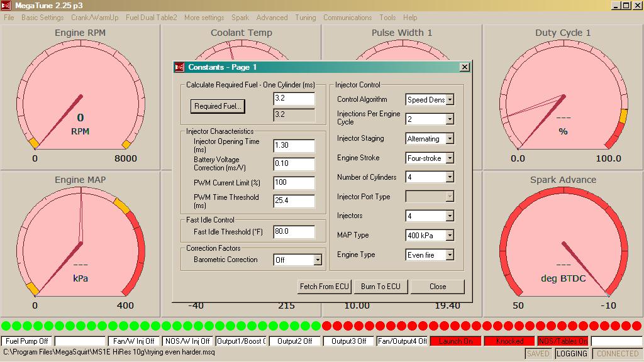Click the red NOS/Tables On indicator
The height and width of the screenshot is (362, 644).
coord(563,341)
